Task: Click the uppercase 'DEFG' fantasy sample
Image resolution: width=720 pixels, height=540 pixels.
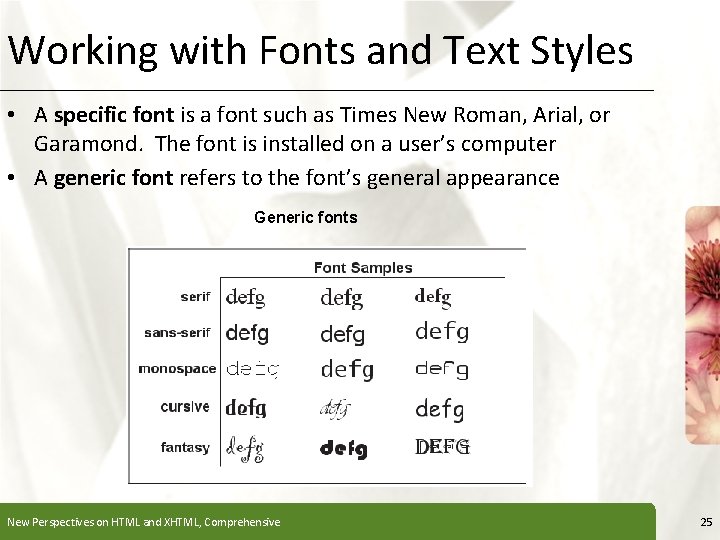Action: tap(443, 447)
